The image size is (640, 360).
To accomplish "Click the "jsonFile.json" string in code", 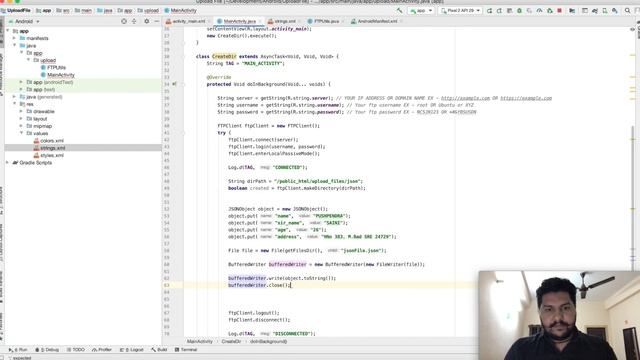I will [362, 251].
